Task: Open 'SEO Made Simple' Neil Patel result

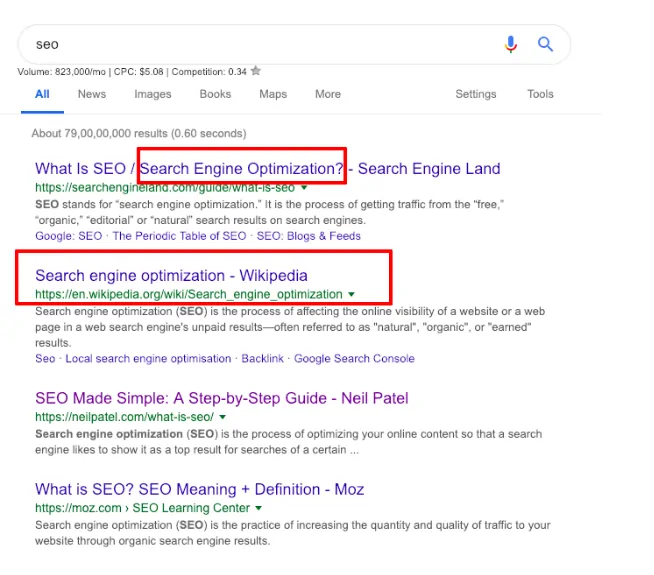Action: pyautogui.click(x=221, y=398)
